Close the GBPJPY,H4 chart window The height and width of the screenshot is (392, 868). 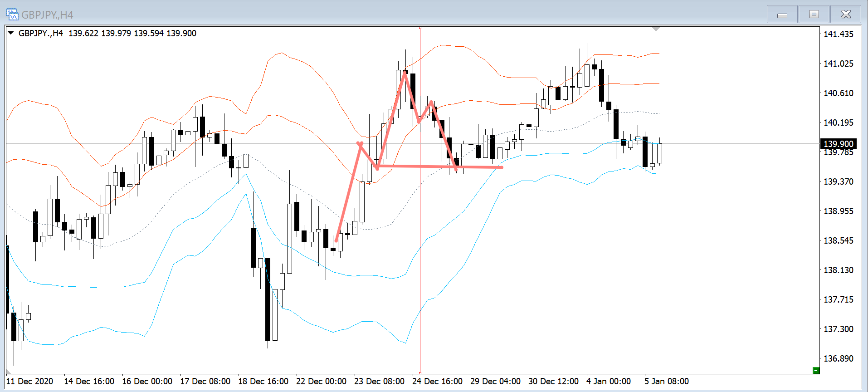(845, 15)
